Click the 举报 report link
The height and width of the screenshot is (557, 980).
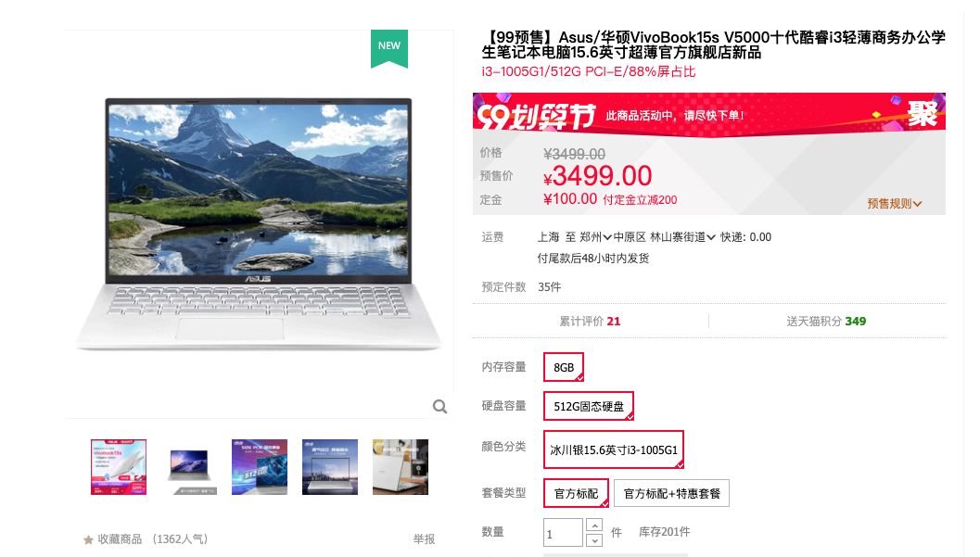[x=424, y=538]
